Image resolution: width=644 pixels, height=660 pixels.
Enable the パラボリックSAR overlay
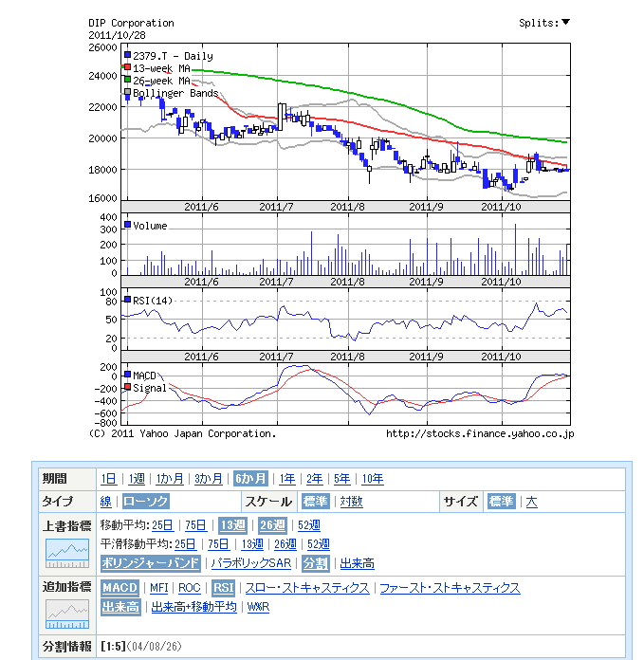click(250, 563)
